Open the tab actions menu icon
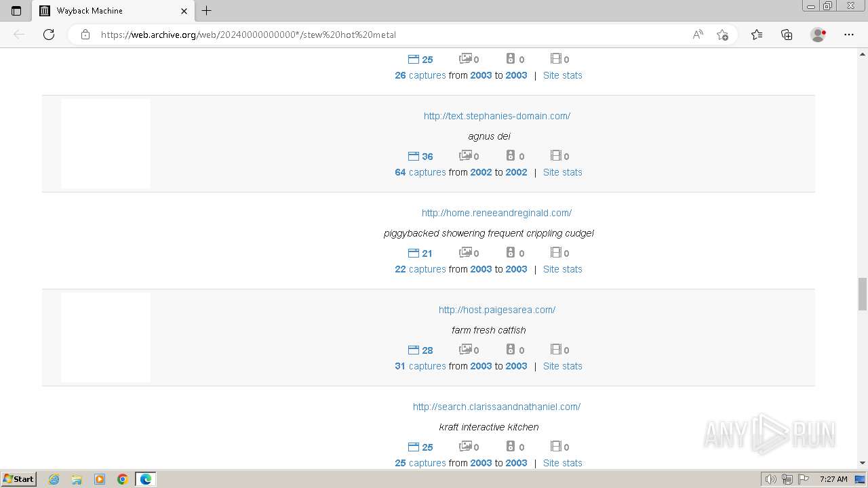Image resolution: width=868 pixels, height=488 pixels. click(x=16, y=11)
